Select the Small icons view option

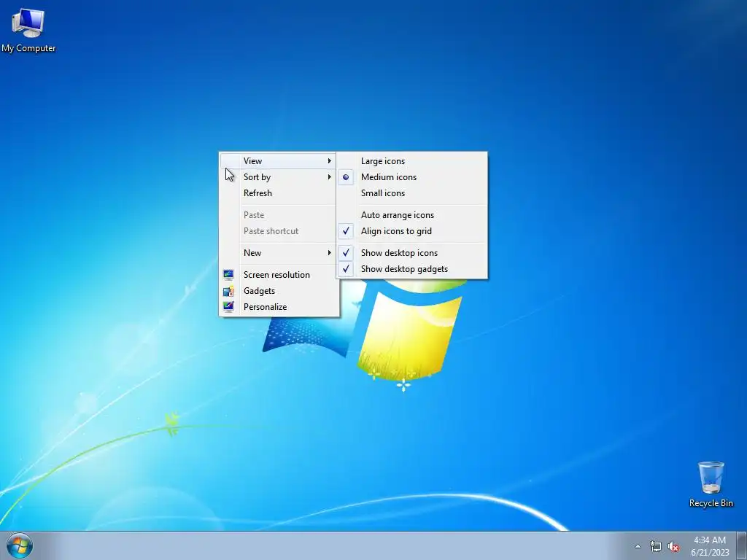click(412, 193)
